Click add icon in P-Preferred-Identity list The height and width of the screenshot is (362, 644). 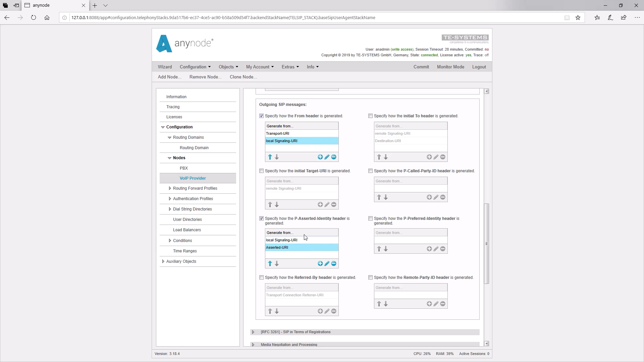click(429, 249)
